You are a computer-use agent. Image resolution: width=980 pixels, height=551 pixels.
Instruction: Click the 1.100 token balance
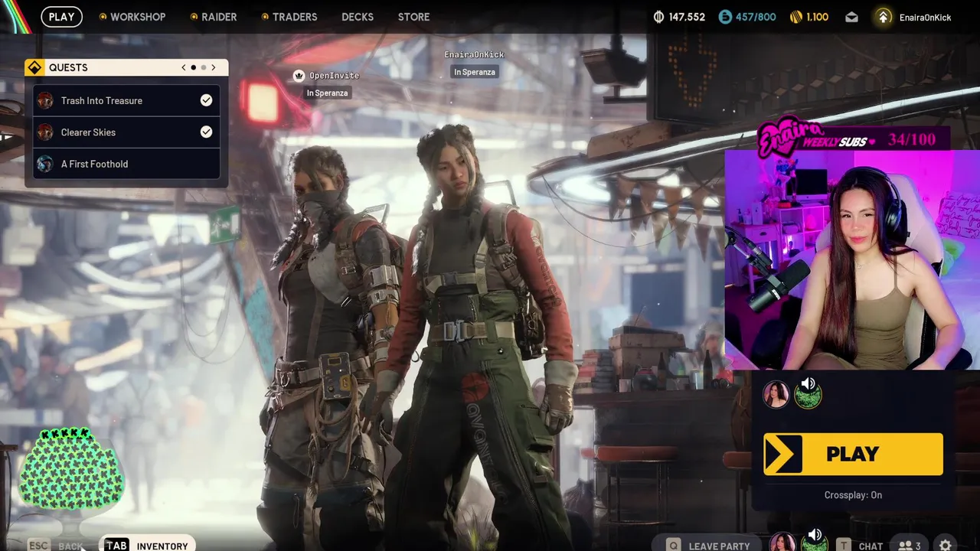click(817, 17)
